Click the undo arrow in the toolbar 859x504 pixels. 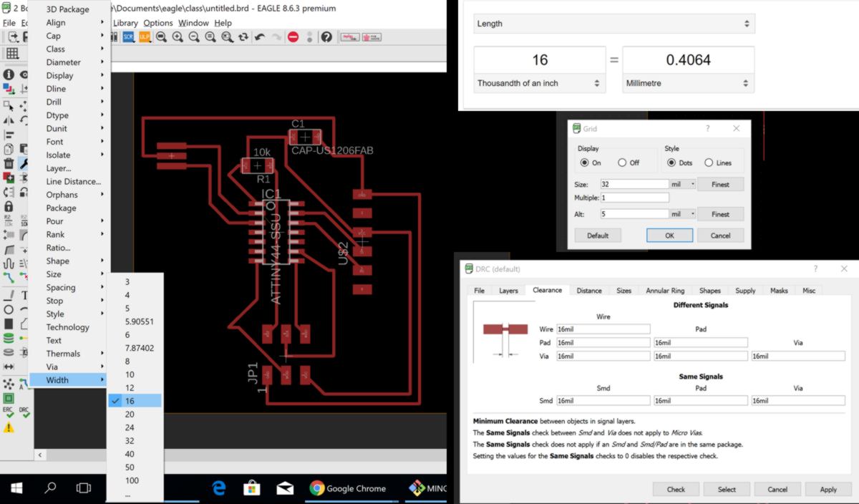pos(260,37)
